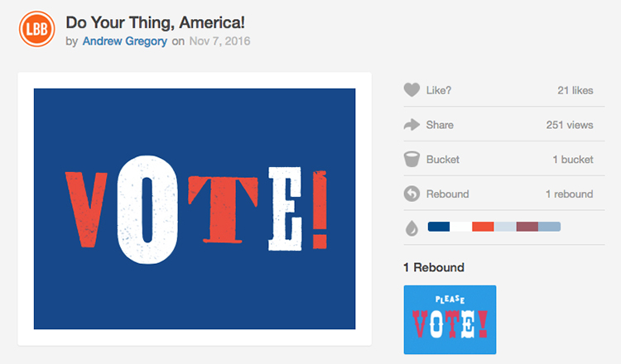Click the main VOTE! shot image
Screen dimensions: 621x364
coord(195,208)
